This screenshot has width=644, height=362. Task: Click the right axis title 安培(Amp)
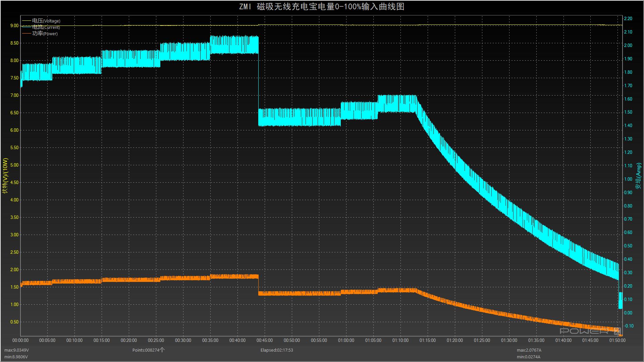click(x=639, y=176)
